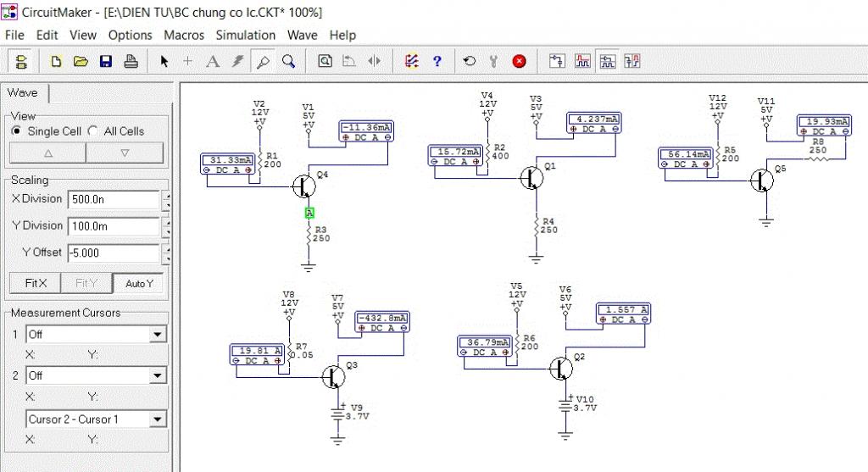This screenshot has width=868, height=472.
Task: Click the Y Offset spinner arrows
Action: click(x=165, y=254)
